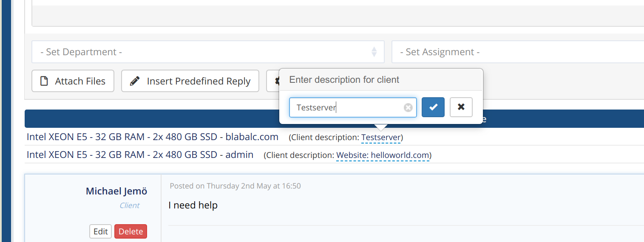Cancel the description popup with the x button
Screen dimensions: 644x242
pyautogui.click(x=461, y=107)
